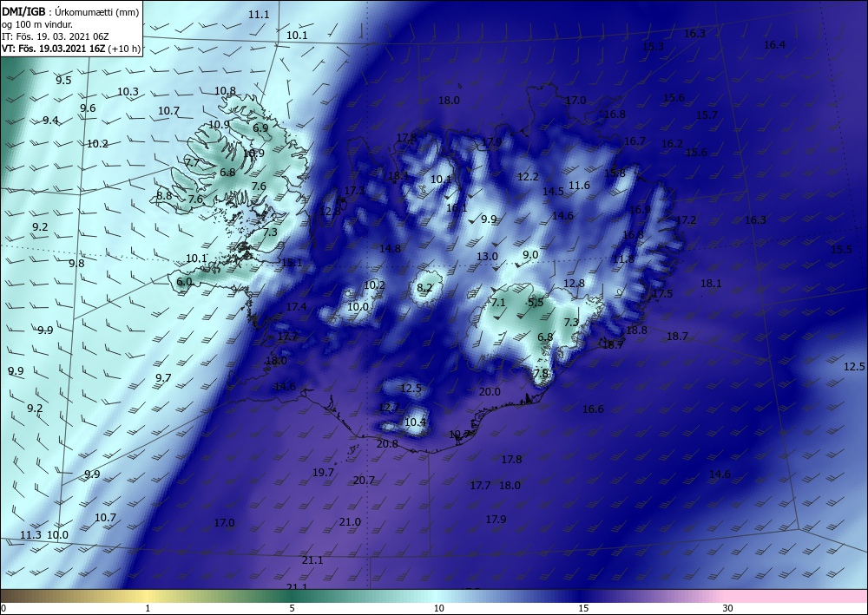
Task: Click the 14.8 value label
Action: tap(390, 249)
